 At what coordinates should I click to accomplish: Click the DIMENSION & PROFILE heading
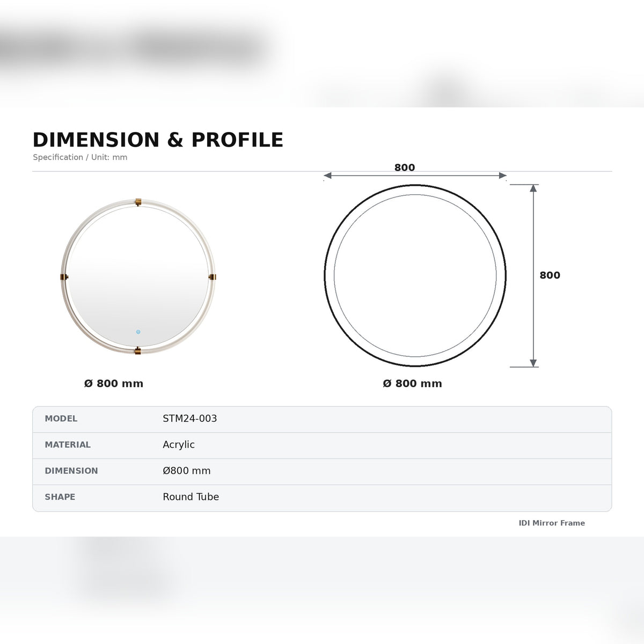click(158, 140)
